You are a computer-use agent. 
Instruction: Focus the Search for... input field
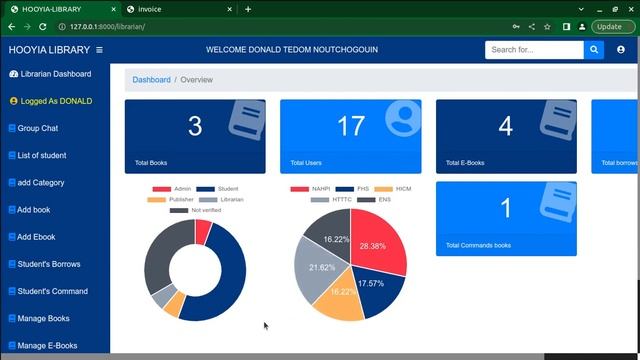[534, 50]
